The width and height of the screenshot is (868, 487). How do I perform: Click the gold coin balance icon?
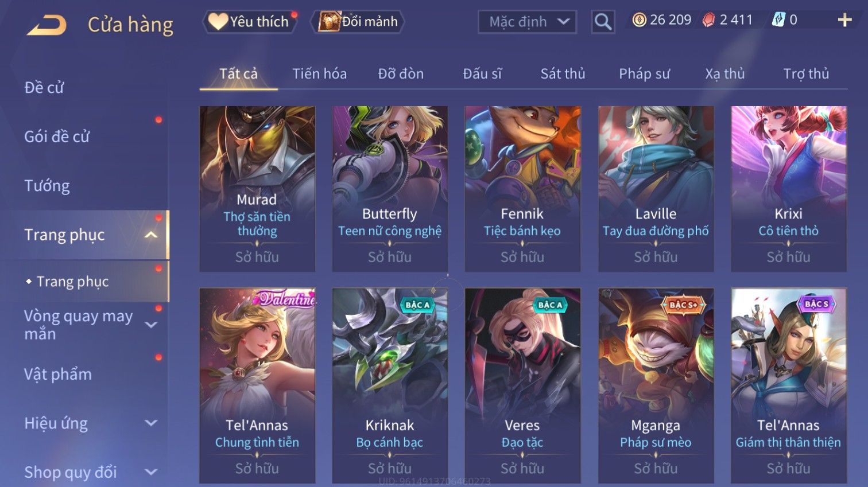pyautogui.click(x=639, y=20)
